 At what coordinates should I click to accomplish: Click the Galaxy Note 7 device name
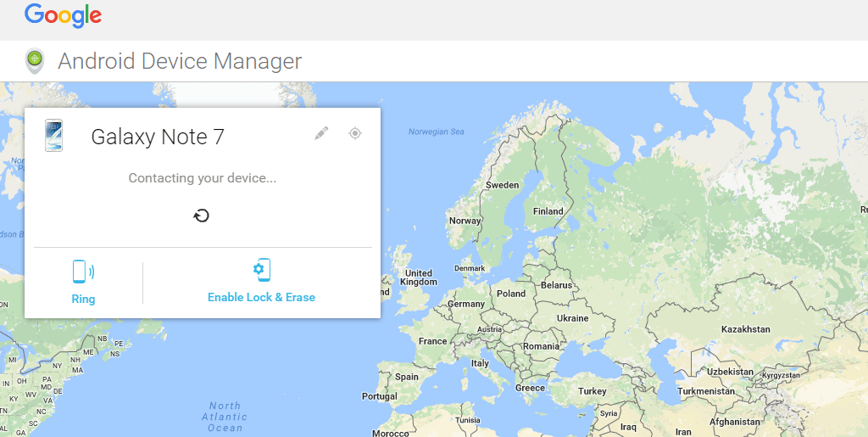(x=158, y=137)
